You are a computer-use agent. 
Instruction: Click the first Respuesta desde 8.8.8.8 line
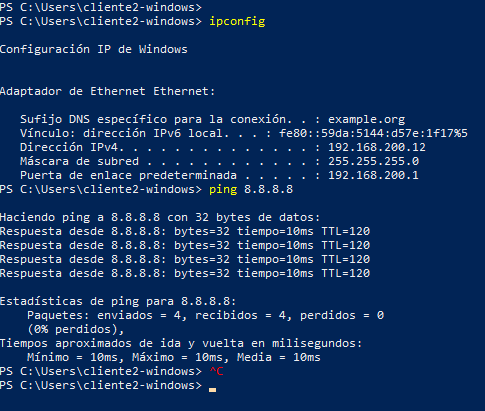pyautogui.click(x=185, y=231)
